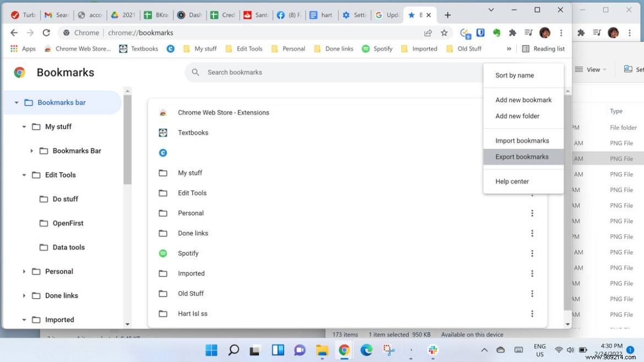
Task: Click the Help center menu entry
Action: pos(512,181)
